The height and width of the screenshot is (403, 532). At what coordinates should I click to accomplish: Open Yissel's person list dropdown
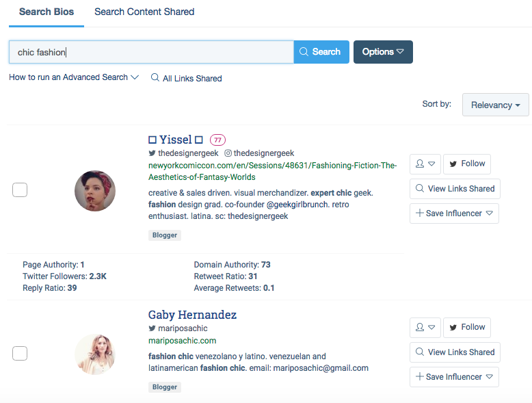(425, 164)
